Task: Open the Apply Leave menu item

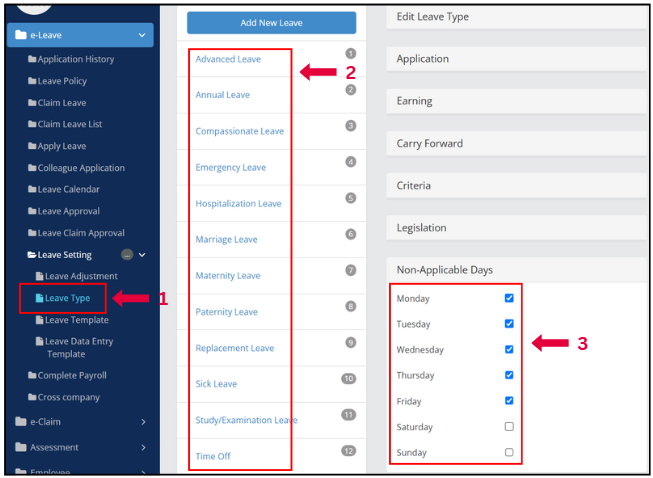Action: 61,146
